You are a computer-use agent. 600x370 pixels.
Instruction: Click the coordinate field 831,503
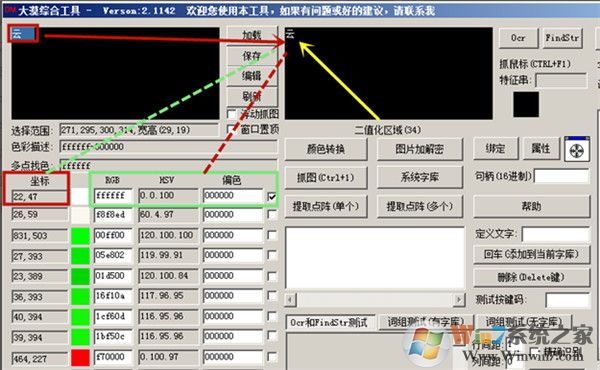[x=40, y=235]
